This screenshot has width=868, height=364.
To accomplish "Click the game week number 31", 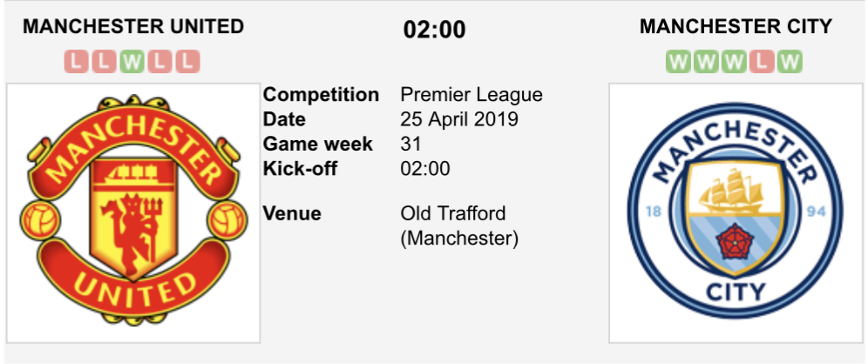I will tap(411, 144).
